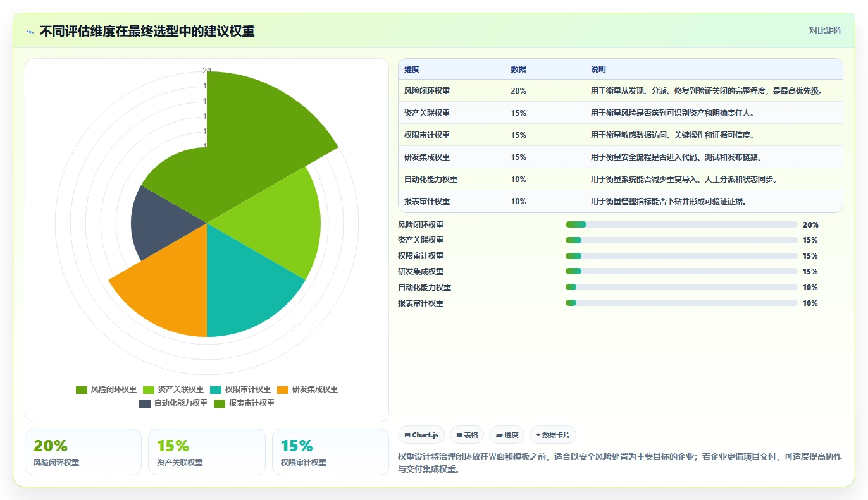Select the Chart.js chip
Viewport: 868px width, 500px height.
(x=421, y=435)
